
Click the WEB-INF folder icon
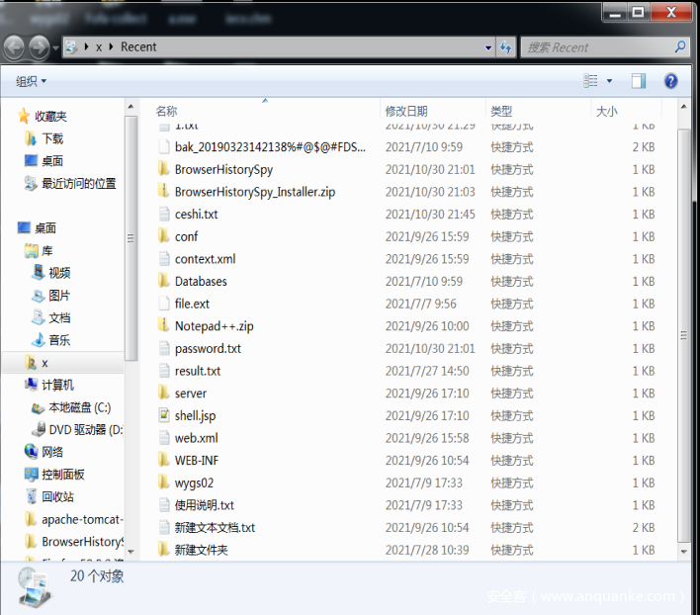pos(164,460)
